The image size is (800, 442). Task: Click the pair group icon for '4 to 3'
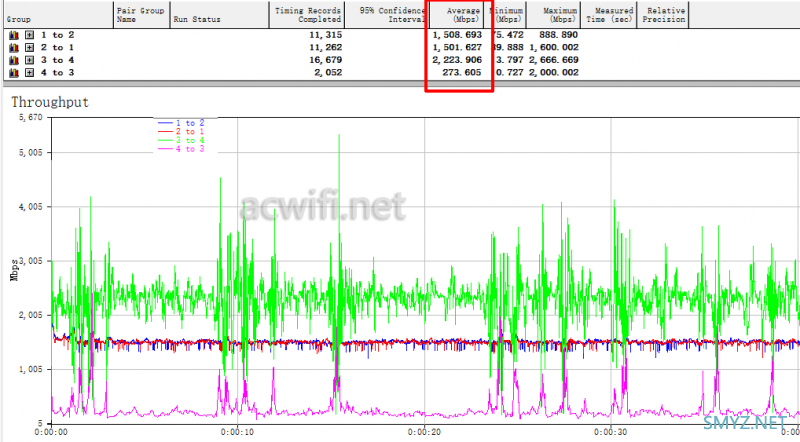tap(14, 72)
